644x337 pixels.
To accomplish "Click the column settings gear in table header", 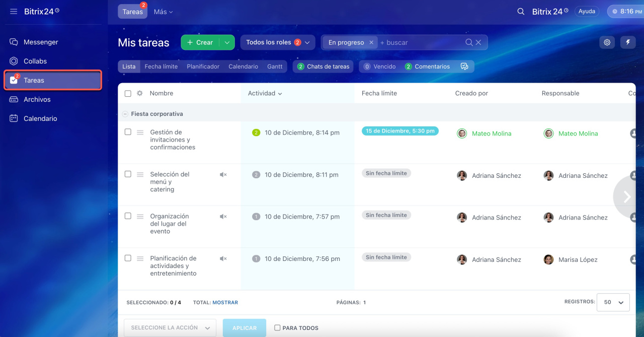I will pyautogui.click(x=140, y=93).
